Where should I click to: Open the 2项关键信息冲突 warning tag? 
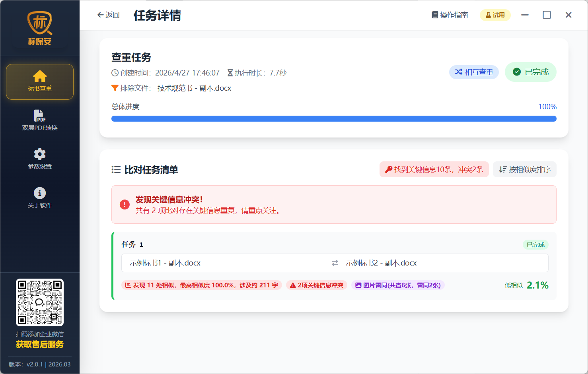click(x=317, y=285)
